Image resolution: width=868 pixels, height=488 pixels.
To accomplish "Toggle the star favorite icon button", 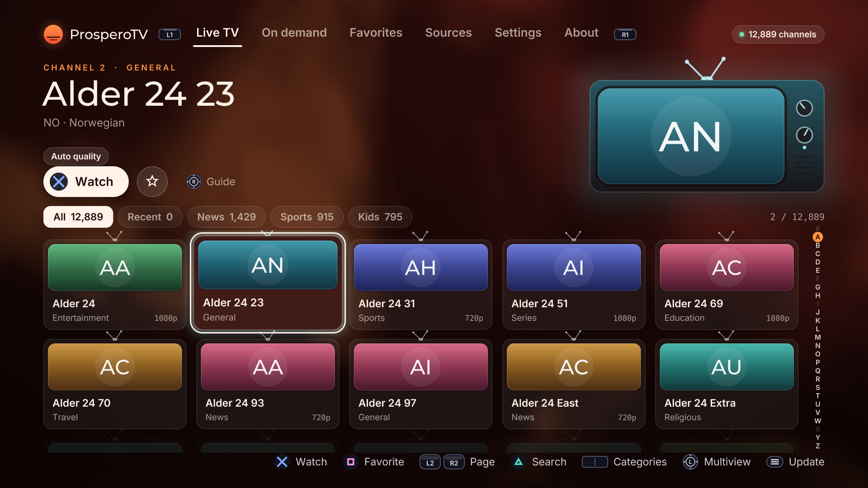I will click(152, 182).
